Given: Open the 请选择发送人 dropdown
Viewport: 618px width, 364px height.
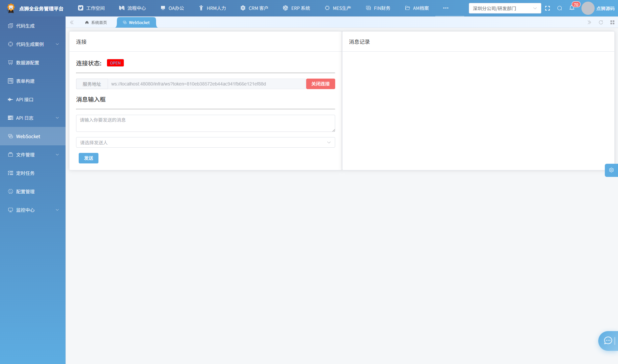Looking at the screenshot, I should [x=205, y=142].
